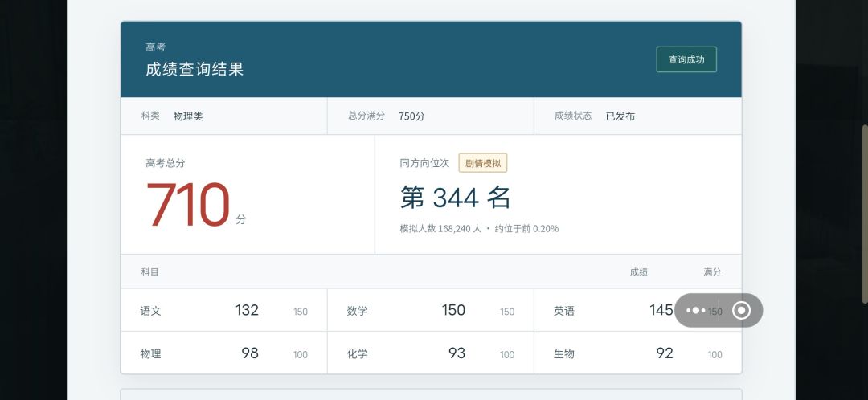Click the 查询成功 status button

pos(686,59)
